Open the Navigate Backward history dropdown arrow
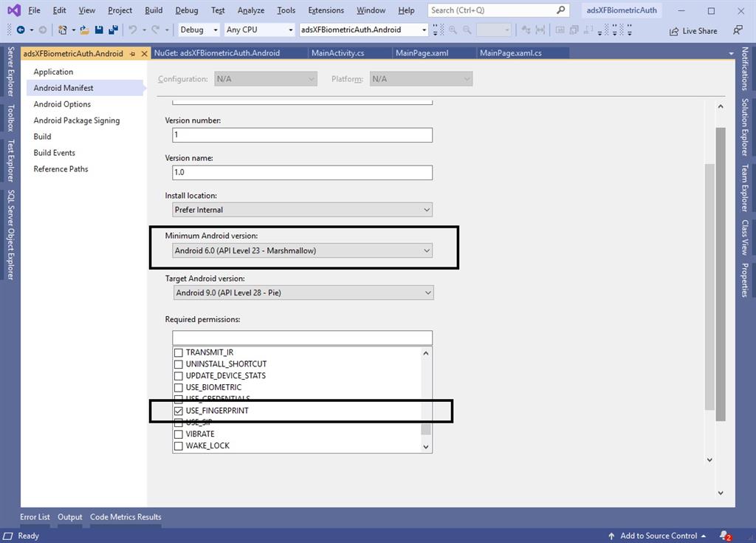The width and height of the screenshot is (756, 543). click(x=32, y=30)
